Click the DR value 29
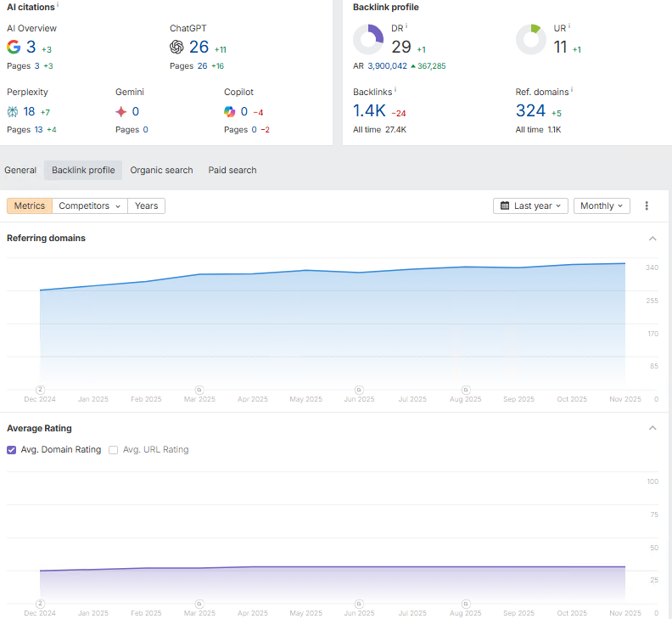Screen dimensions: 672x619 [401, 47]
